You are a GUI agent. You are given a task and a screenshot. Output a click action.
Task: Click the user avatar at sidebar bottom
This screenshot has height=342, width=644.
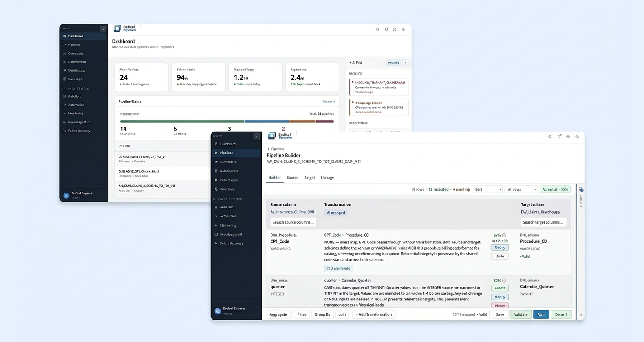[218, 311]
